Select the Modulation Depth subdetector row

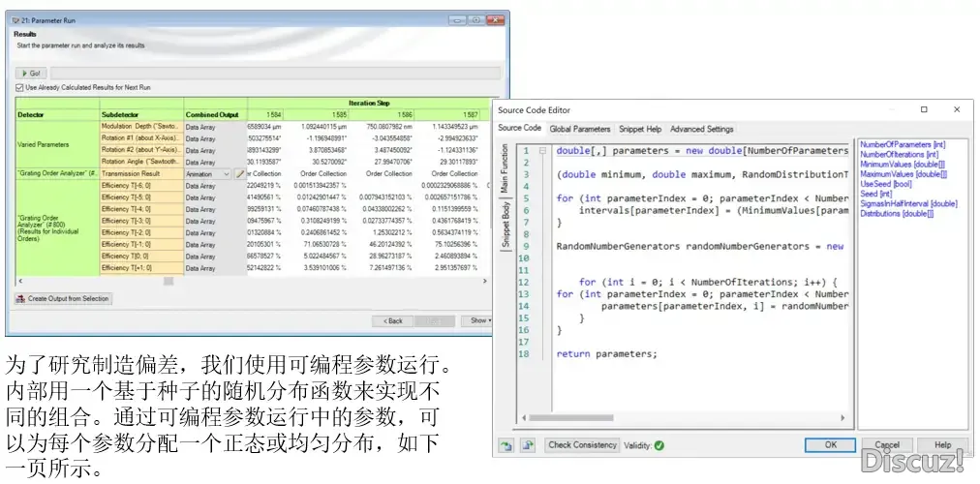(x=141, y=127)
